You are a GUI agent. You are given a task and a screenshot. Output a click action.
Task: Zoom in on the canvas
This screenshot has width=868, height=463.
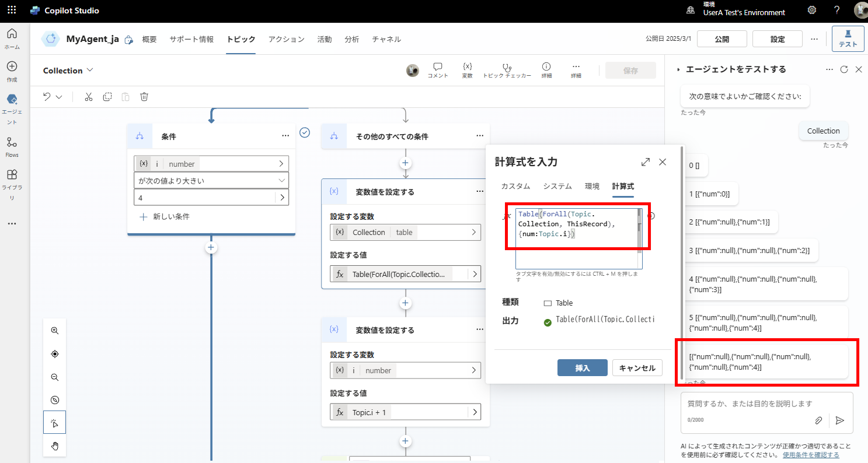point(54,330)
